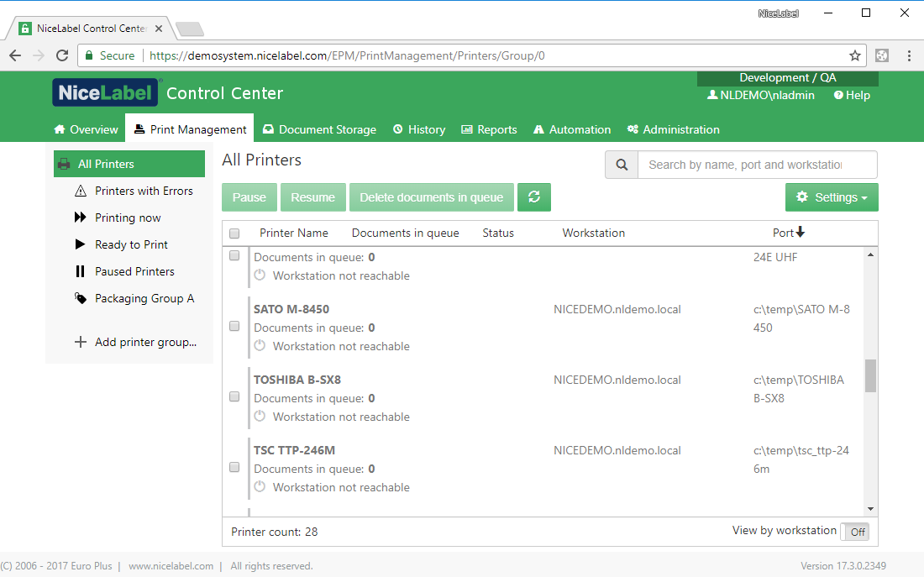The height and width of the screenshot is (577, 924).
Task: Open the Overview tab
Action: 86,129
